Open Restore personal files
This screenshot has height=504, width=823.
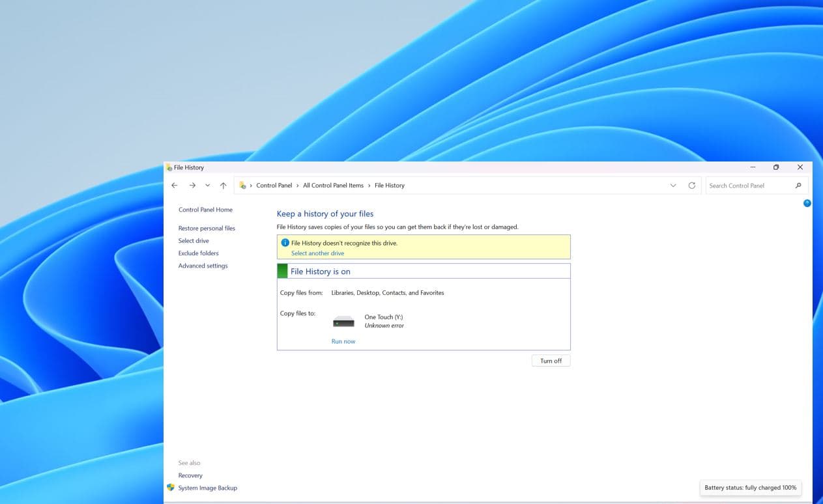click(x=207, y=228)
